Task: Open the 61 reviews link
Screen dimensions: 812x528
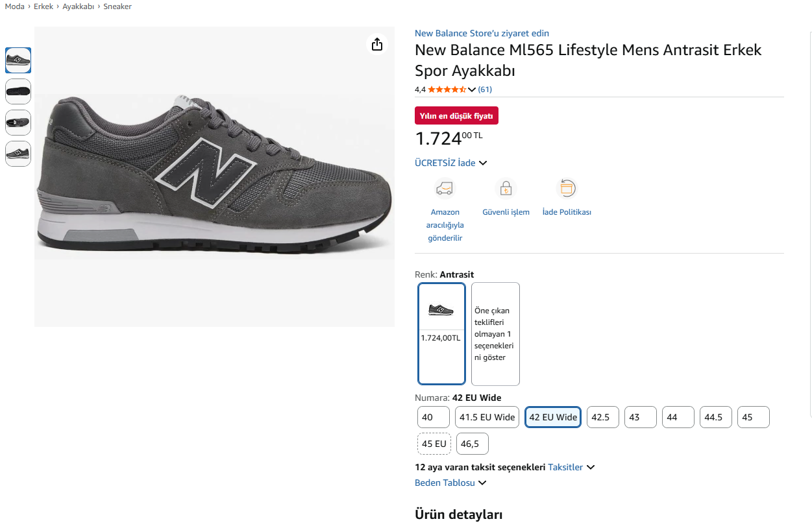Action: click(x=485, y=90)
